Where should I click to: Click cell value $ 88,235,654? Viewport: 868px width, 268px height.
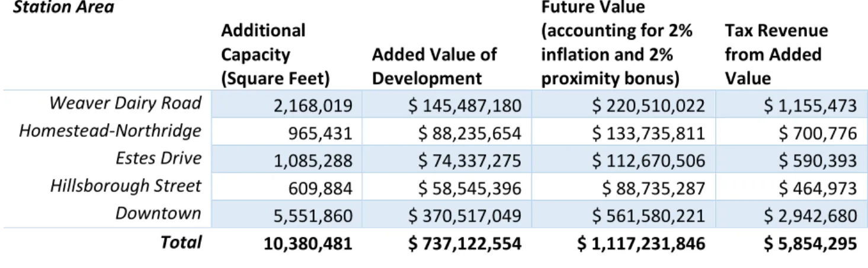470,134
